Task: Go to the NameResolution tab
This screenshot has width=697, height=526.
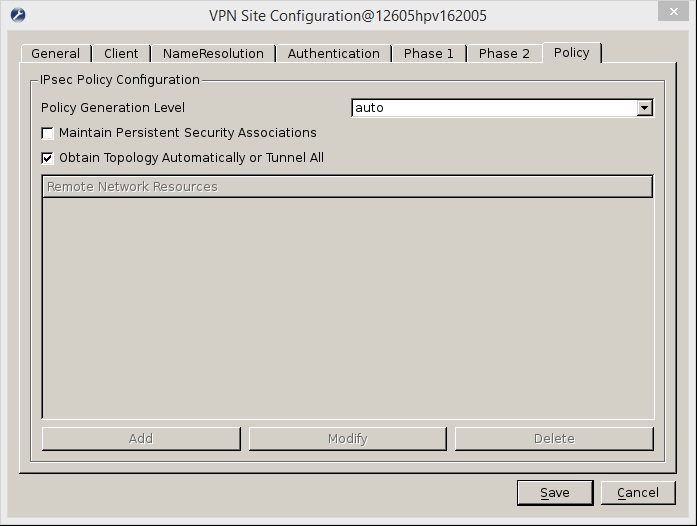Action: click(213, 54)
